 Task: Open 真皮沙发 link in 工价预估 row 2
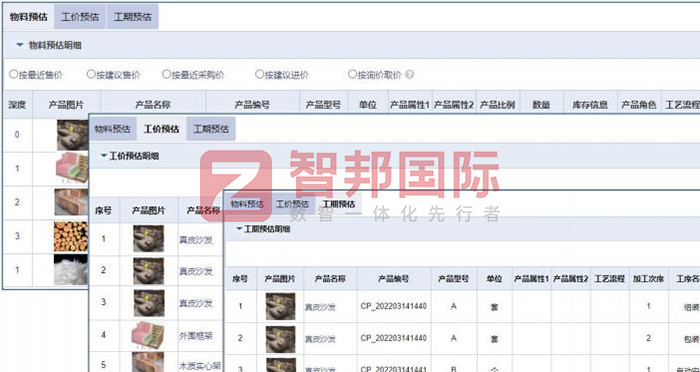pos(196,271)
